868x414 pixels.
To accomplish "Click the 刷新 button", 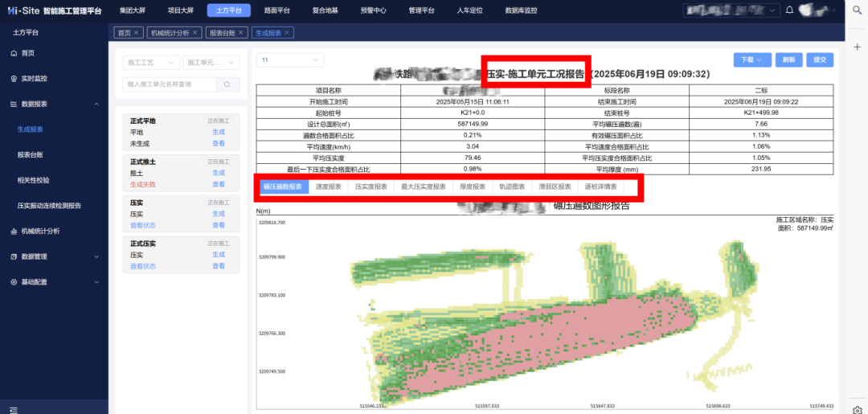I will click(x=788, y=60).
